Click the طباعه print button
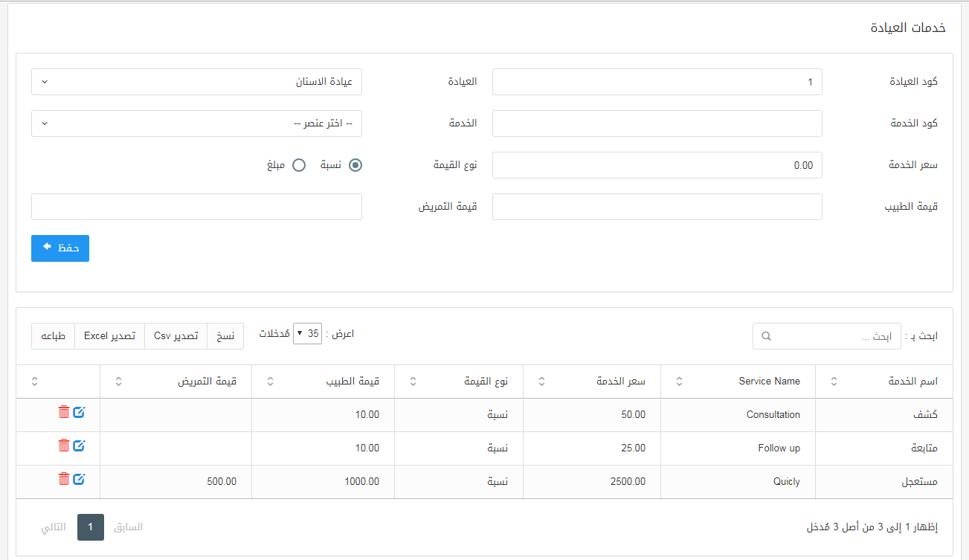Image resolution: width=969 pixels, height=560 pixels. 53,336
